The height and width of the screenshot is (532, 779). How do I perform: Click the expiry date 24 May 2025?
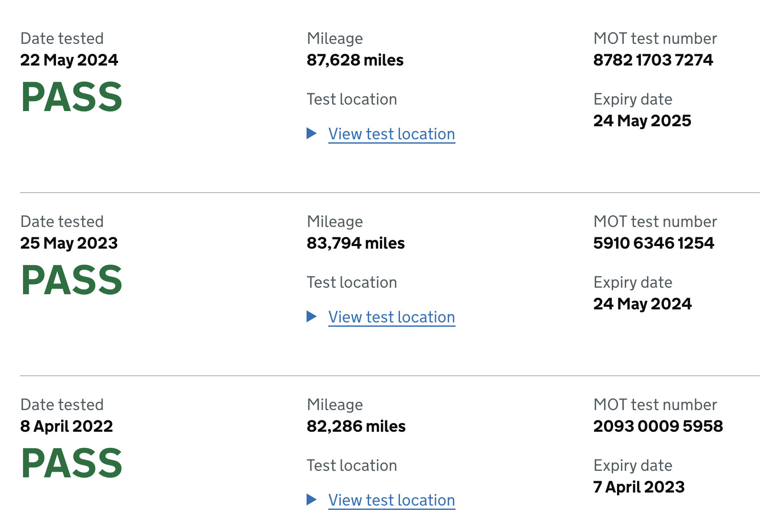tap(642, 121)
